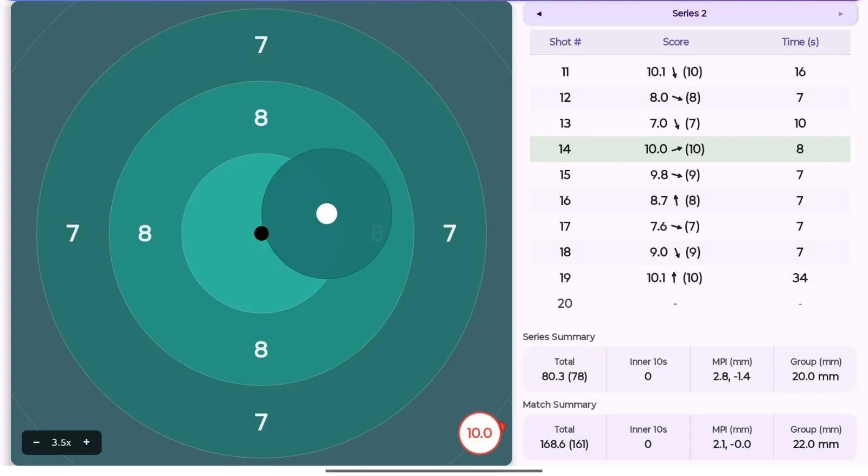Click time value 16 for shot 11
Viewport: 868px width, 476px height.
(x=800, y=72)
